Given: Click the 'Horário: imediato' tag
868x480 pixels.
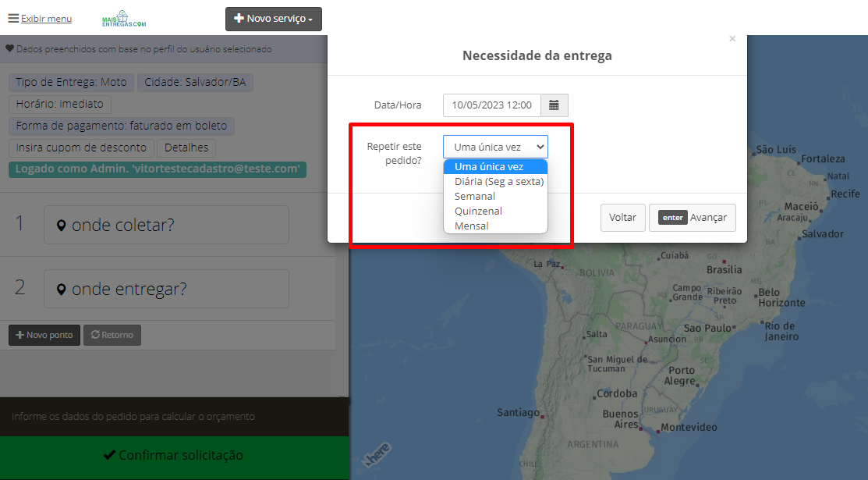Looking at the screenshot, I should click(60, 105).
